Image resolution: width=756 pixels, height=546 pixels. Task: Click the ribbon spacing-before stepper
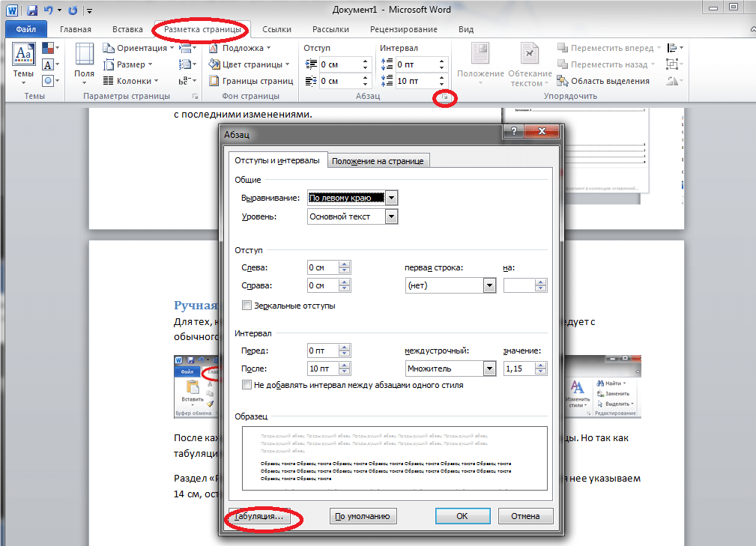tap(441, 64)
